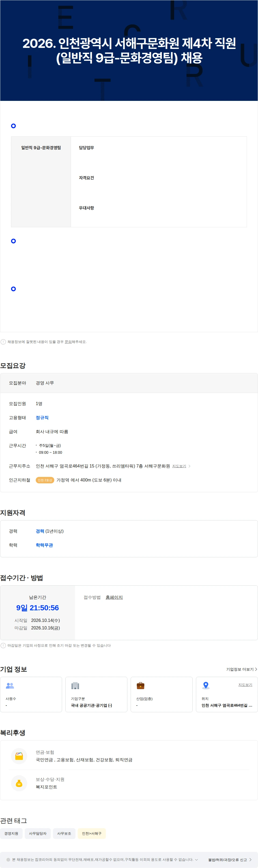Open 지도보기 in the 위치 card

point(245,684)
